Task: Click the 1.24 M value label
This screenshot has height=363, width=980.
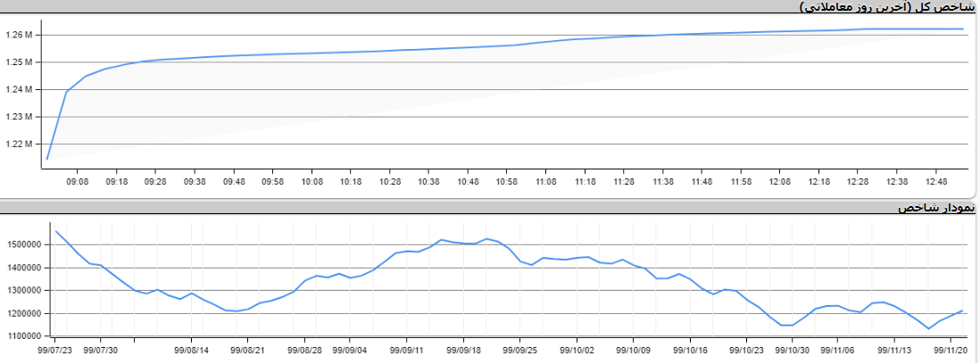Action: pos(19,90)
